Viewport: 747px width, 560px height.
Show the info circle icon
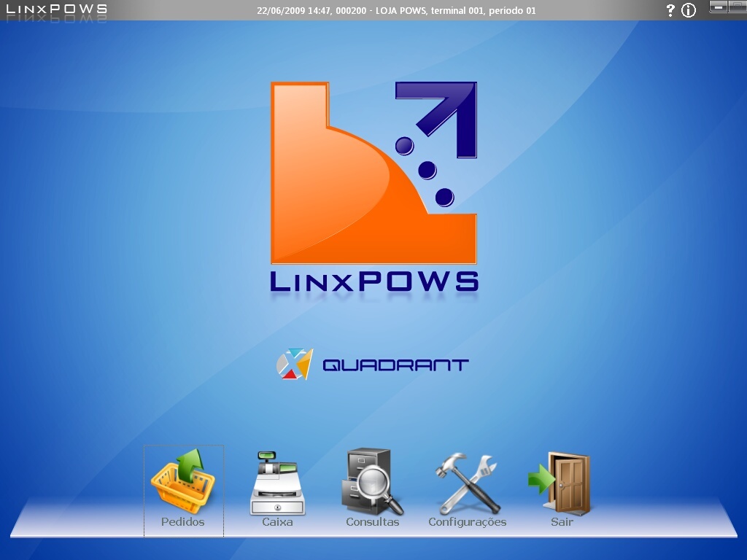[x=689, y=10]
